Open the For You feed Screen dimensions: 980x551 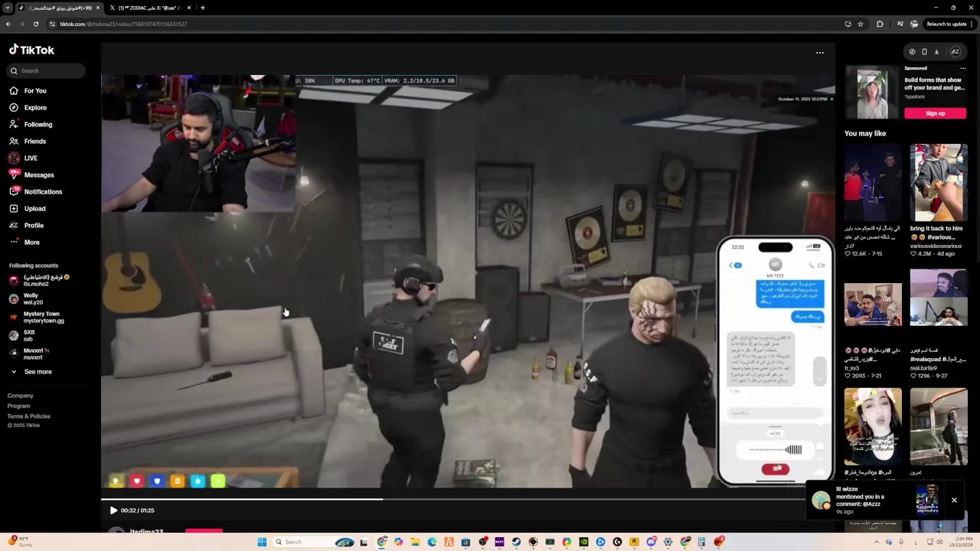point(28,91)
